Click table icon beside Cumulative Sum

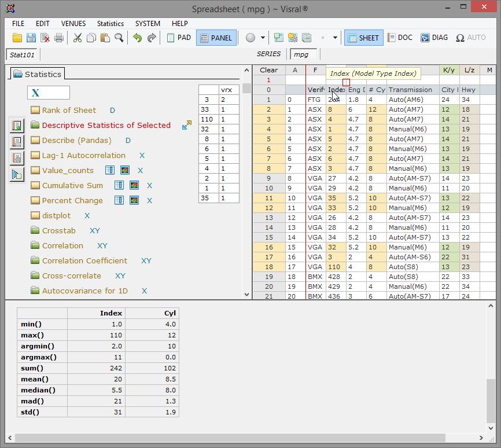click(119, 186)
